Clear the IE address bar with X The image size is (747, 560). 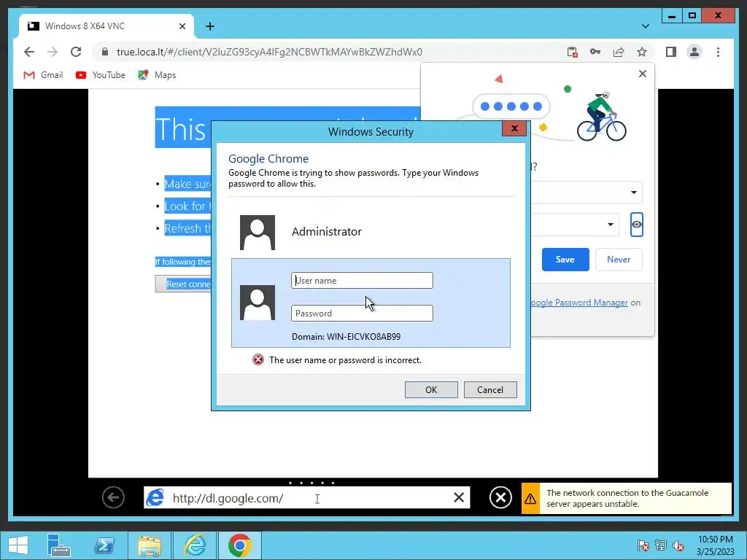pyautogui.click(x=459, y=497)
